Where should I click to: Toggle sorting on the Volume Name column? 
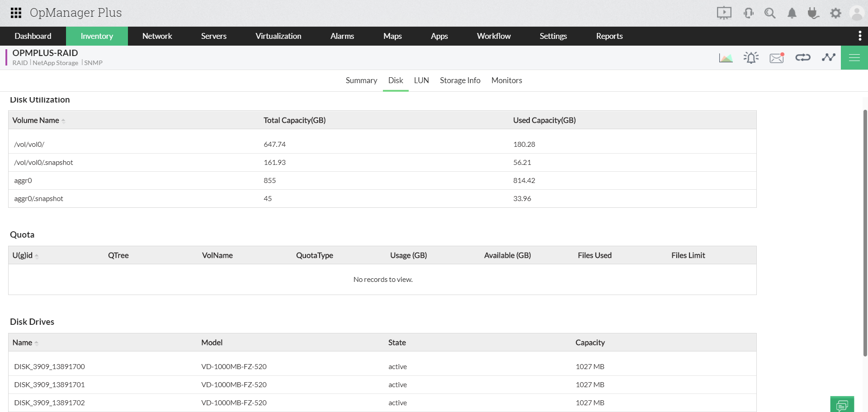point(64,120)
